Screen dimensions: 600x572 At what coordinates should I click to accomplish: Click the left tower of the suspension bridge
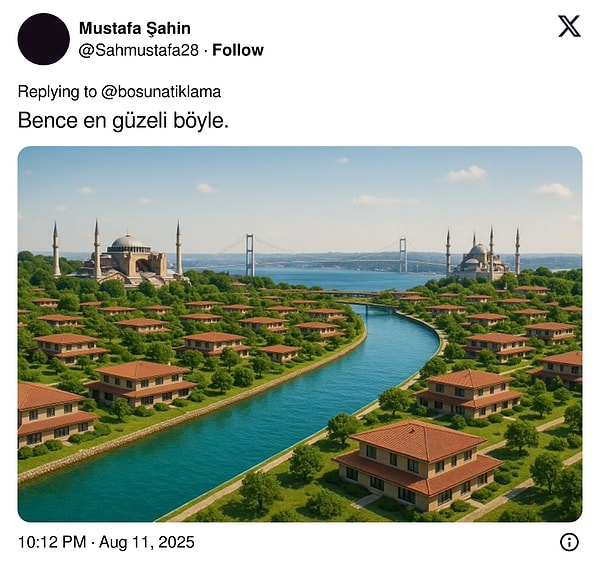pos(250,255)
